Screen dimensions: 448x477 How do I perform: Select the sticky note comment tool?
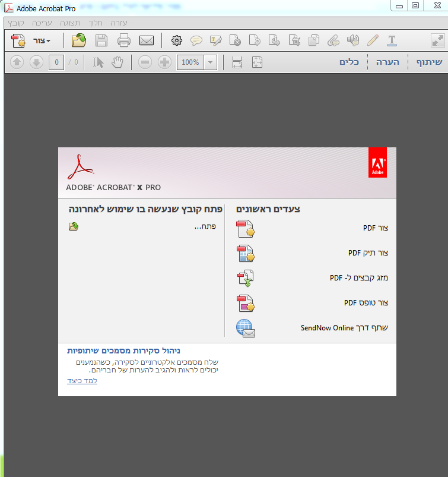(196, 40)
